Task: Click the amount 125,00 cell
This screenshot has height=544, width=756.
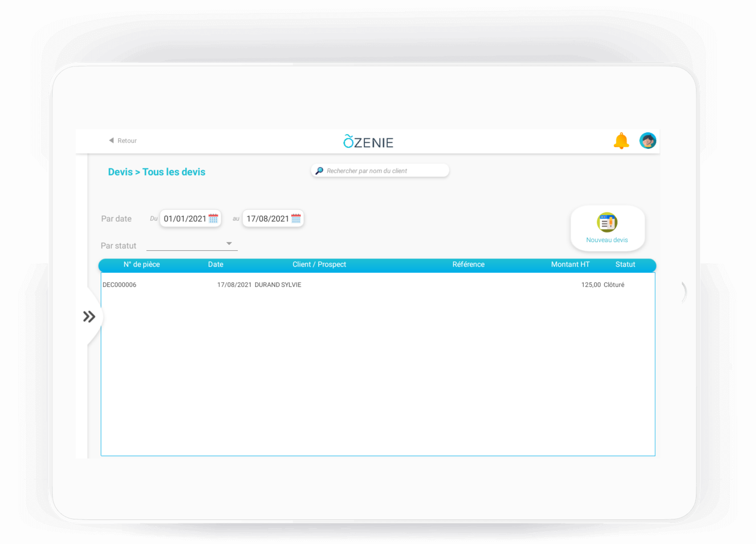Action: coord(591,285)
